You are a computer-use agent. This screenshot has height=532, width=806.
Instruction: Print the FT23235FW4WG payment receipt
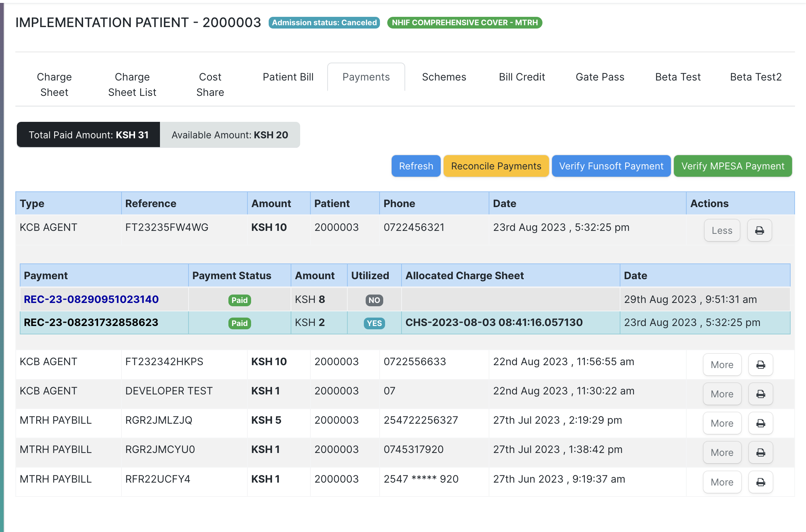coord(760,231)
